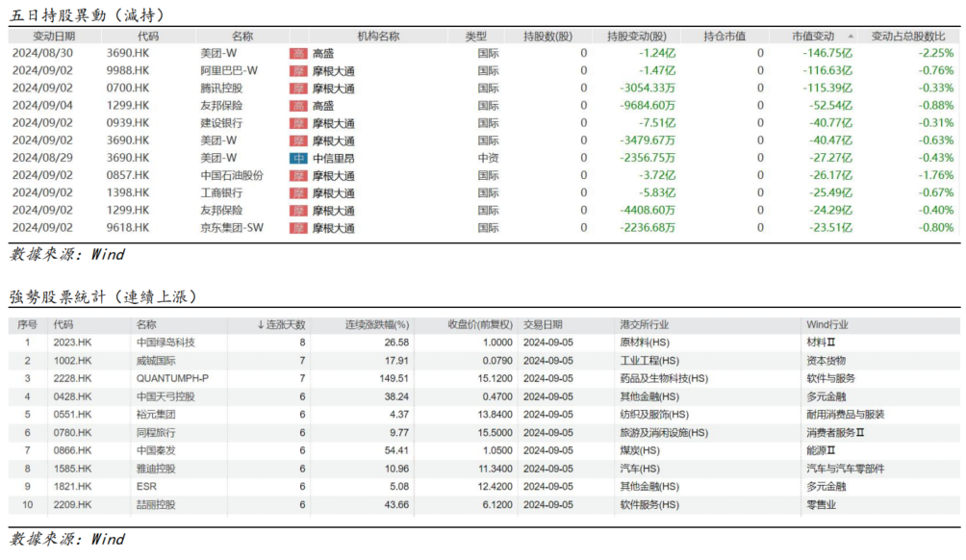Click the 同程旅行 stock name
966x560 pixels.
(x=156, y=433)
